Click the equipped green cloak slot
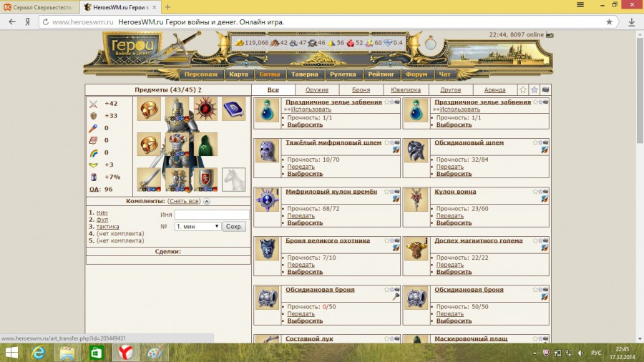The height and width of the screenshot is (362, 644). 205,144
